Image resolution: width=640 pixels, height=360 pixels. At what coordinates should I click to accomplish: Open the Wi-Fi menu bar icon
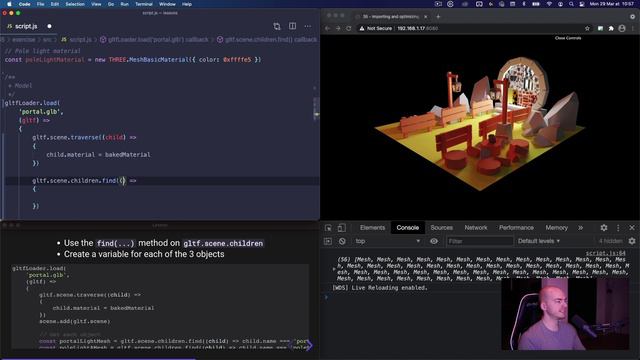[x=549, y=4]
